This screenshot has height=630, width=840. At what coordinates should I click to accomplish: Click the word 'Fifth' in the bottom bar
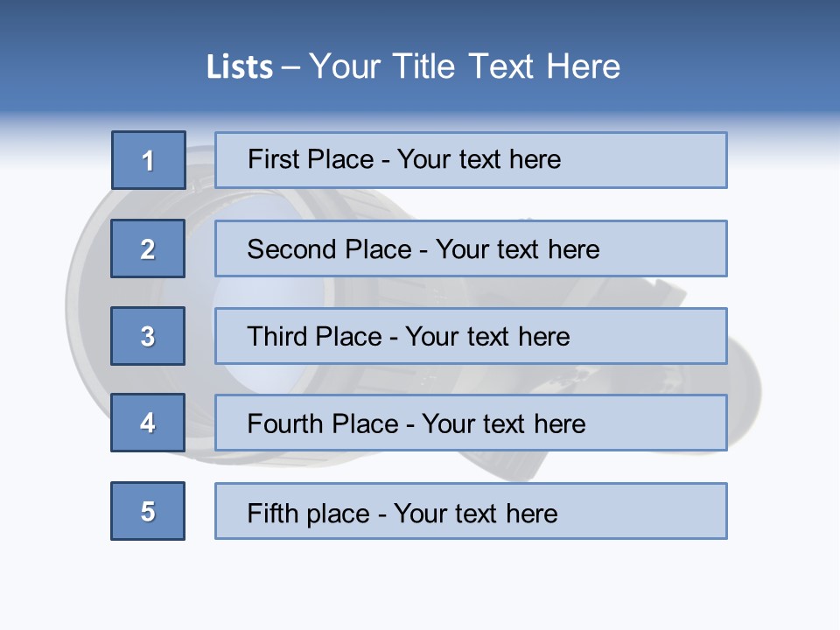click(x=273, y=513)
